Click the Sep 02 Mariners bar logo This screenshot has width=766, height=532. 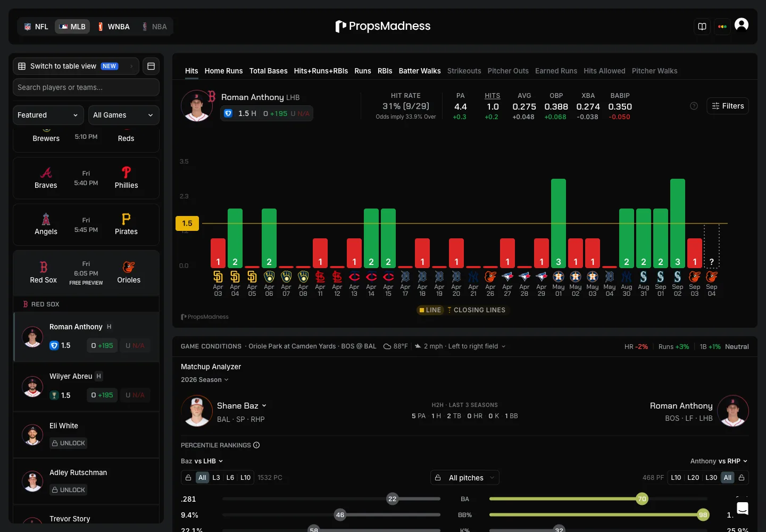[678, 277]
